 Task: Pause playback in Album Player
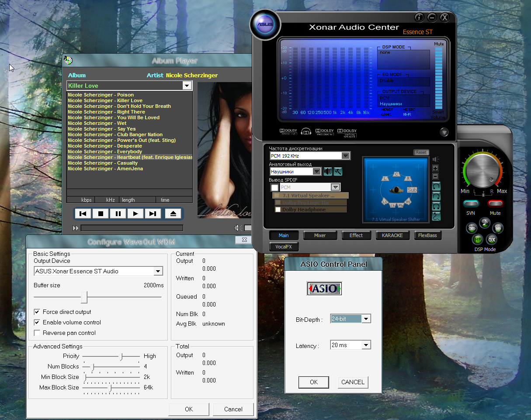click(x=118, y=213)
